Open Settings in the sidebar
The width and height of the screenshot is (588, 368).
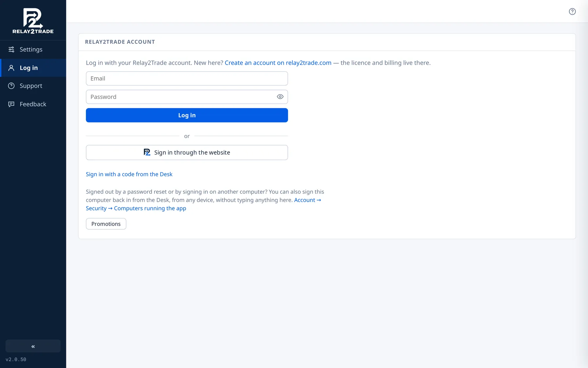tap(33, 49)
